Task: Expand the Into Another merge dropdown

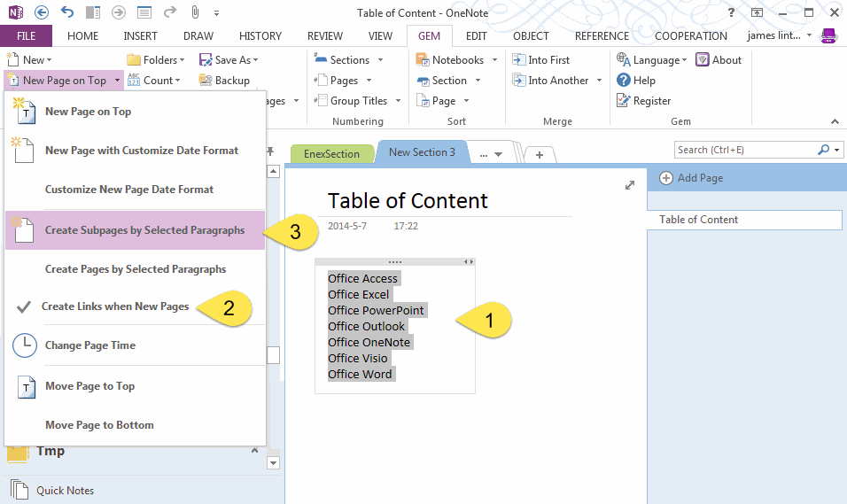Action: [599, 81]
